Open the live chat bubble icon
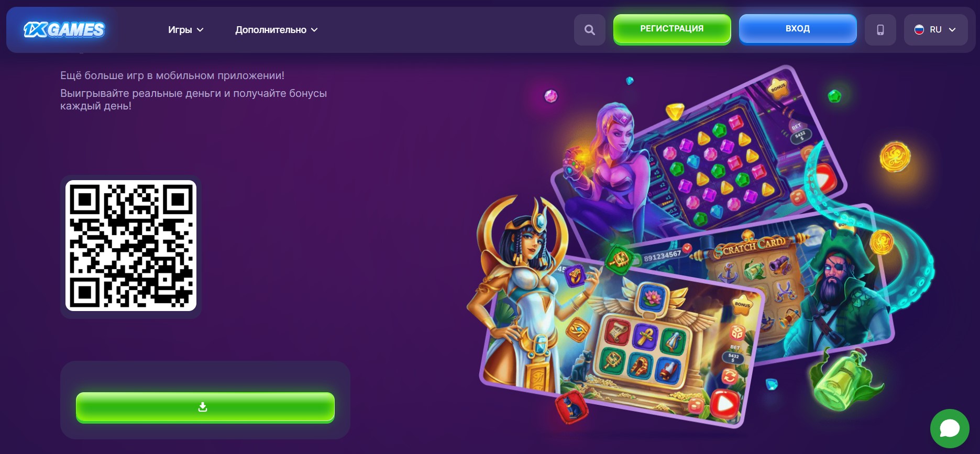980x454 pixels. 950,429
